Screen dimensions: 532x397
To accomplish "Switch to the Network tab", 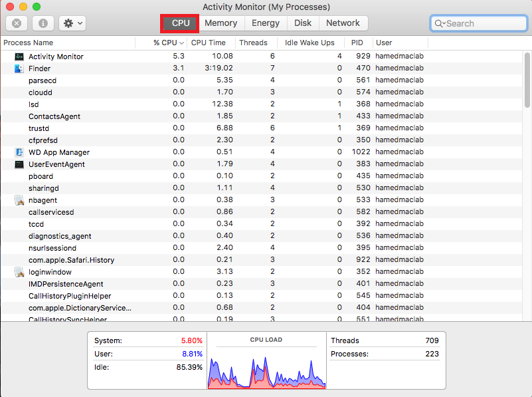I will coord(343,23).
